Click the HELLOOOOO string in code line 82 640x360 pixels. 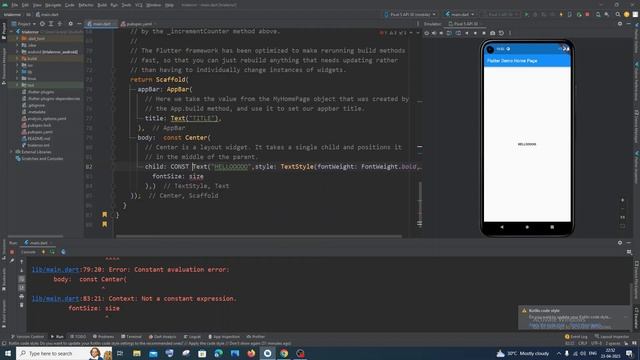(231, 167)
